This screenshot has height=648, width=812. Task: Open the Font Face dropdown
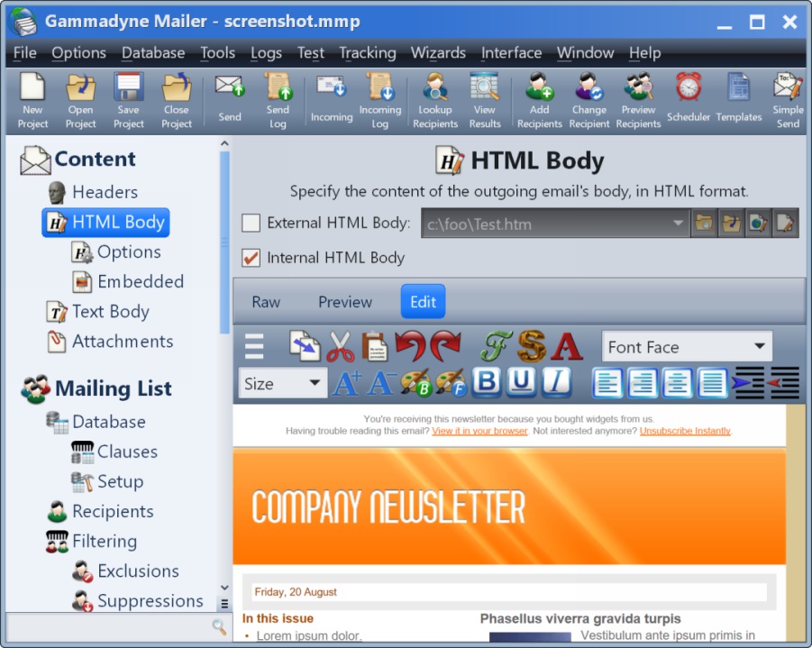(687, 346)
